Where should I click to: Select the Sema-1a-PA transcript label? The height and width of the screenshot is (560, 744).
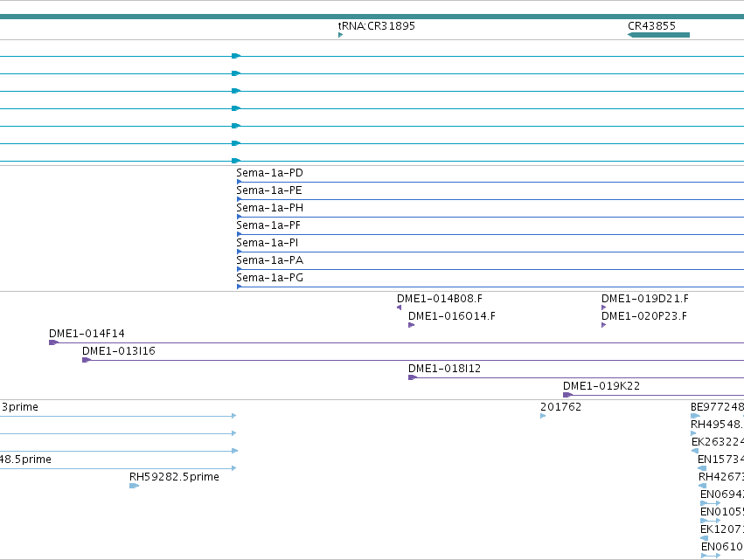pos(269,260)
